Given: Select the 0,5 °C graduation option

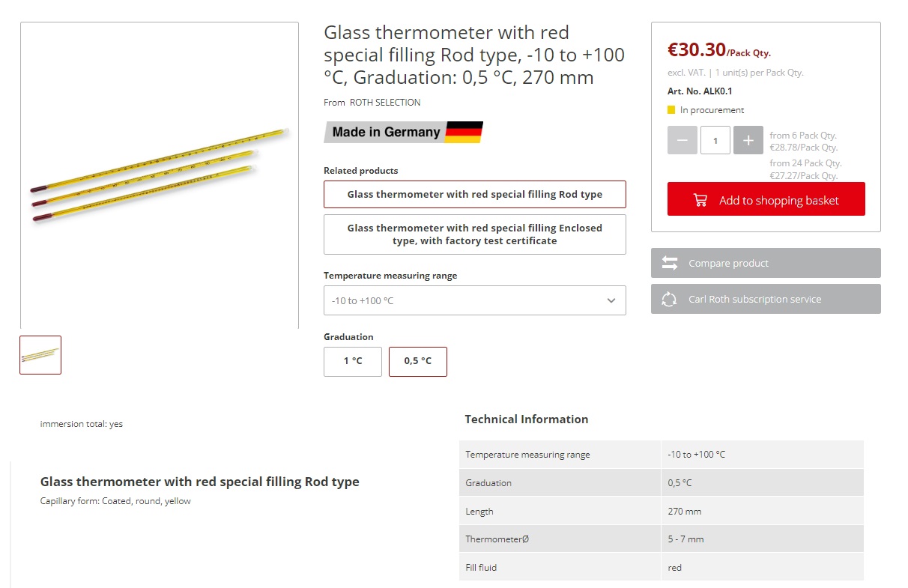Looking at the screenshot, I should click(417, 361).
